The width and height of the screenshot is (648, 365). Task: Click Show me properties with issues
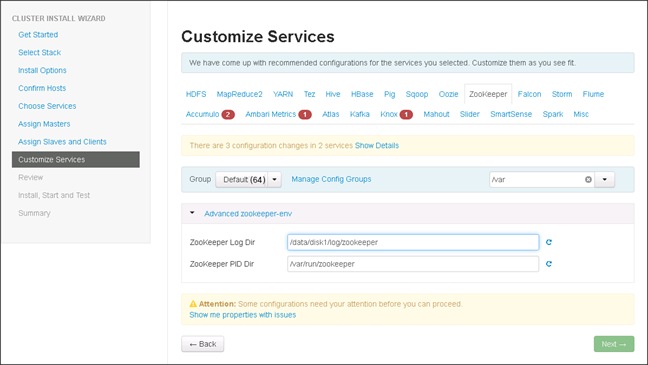(243, 315)
